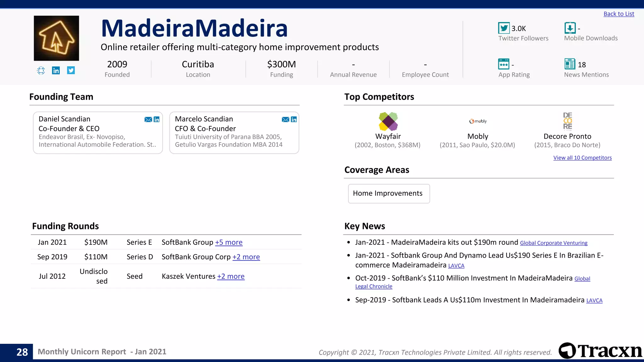Click the Twitter Followers bird icon

pyautogui.click(x=504, y=28)
